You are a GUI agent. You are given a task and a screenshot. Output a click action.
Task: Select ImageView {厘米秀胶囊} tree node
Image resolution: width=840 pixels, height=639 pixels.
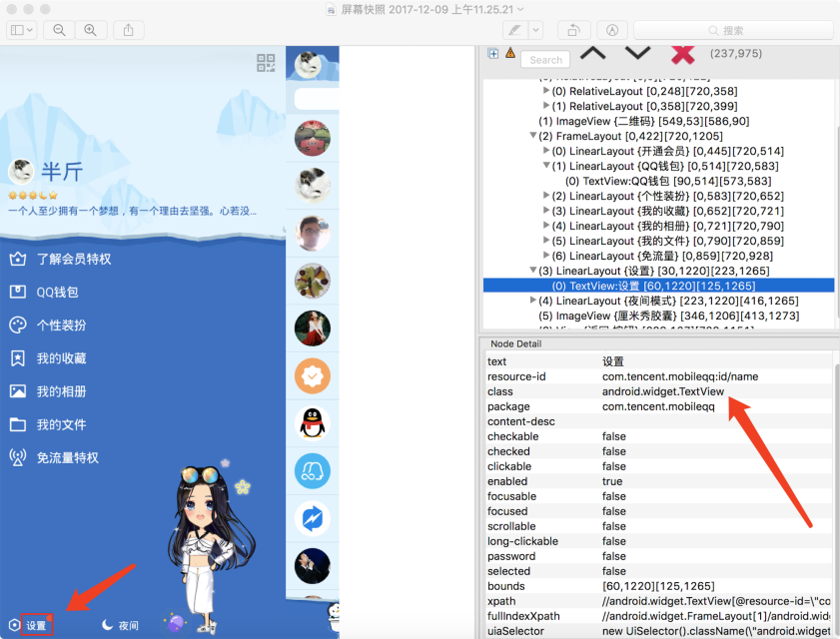(668, 317)
